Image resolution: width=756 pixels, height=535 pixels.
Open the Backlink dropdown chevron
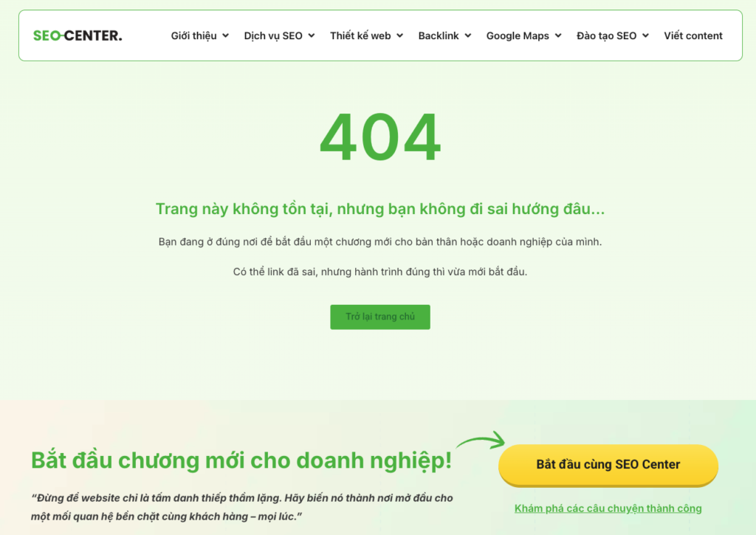coord(468,35)
